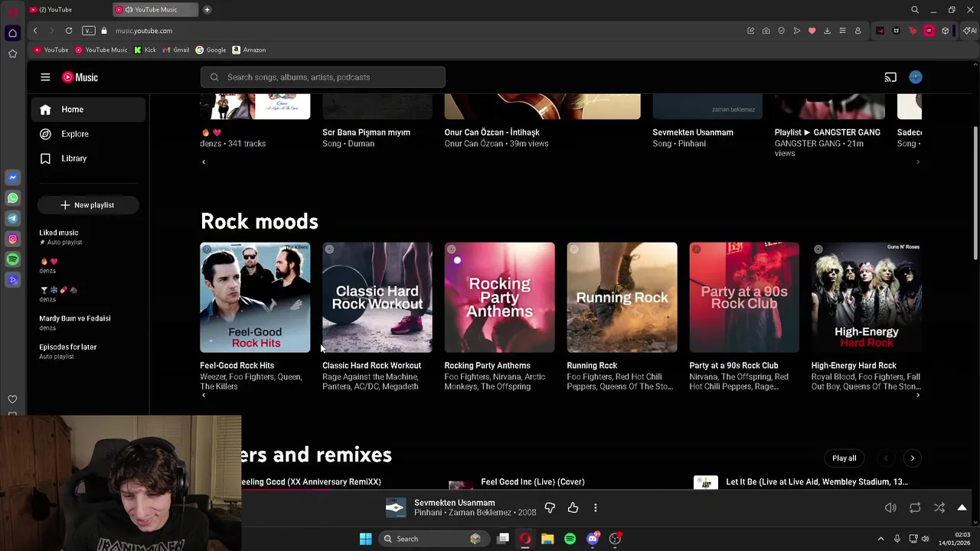
Task: Open the Windows Start menu
Action: tap(365, 539)
